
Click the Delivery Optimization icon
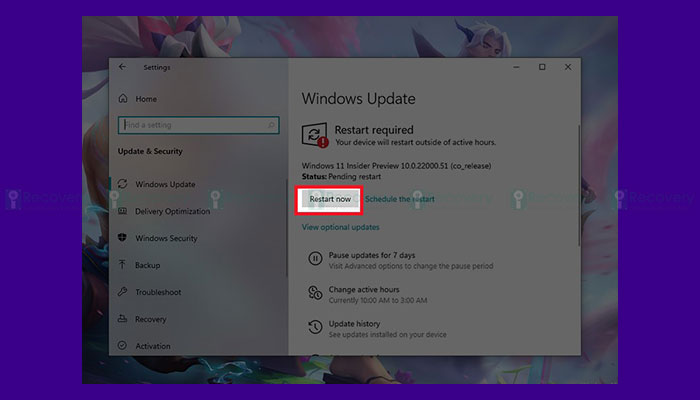(x=123, y=211)
